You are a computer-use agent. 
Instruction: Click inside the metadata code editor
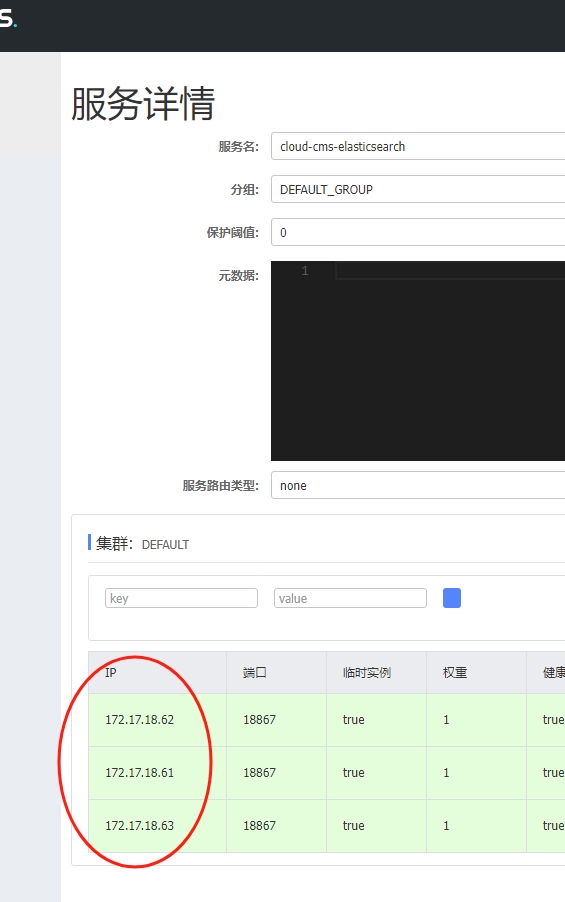click(418, 361)
